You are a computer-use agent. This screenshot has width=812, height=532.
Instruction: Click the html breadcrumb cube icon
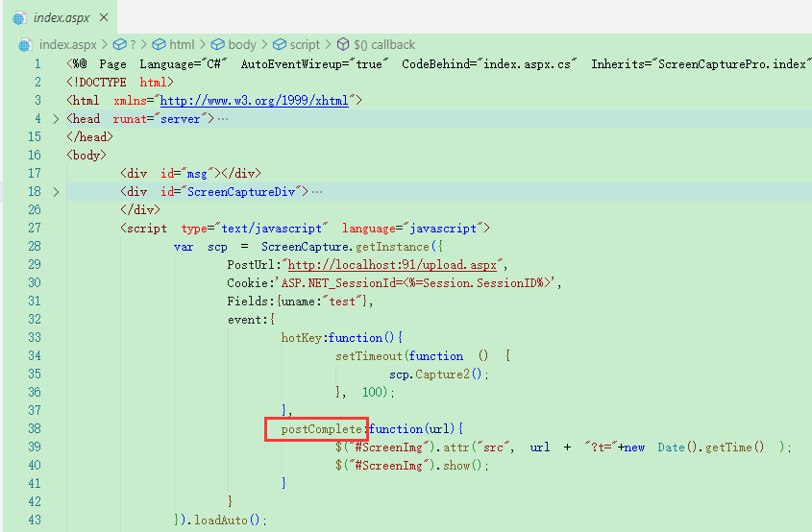(159, 45)
